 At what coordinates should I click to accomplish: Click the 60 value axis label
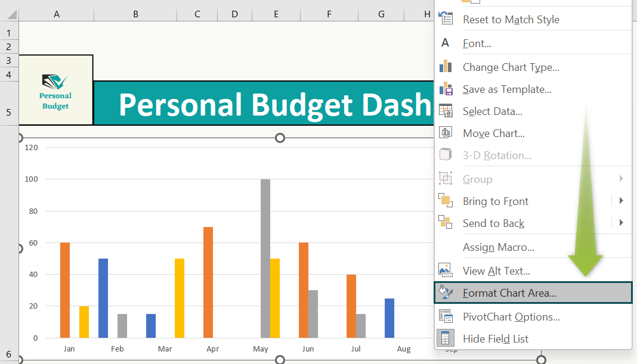tap(33, 242)
